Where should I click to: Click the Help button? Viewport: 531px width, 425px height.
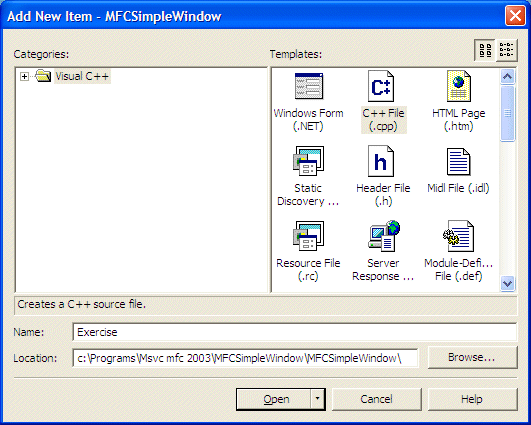472,399
